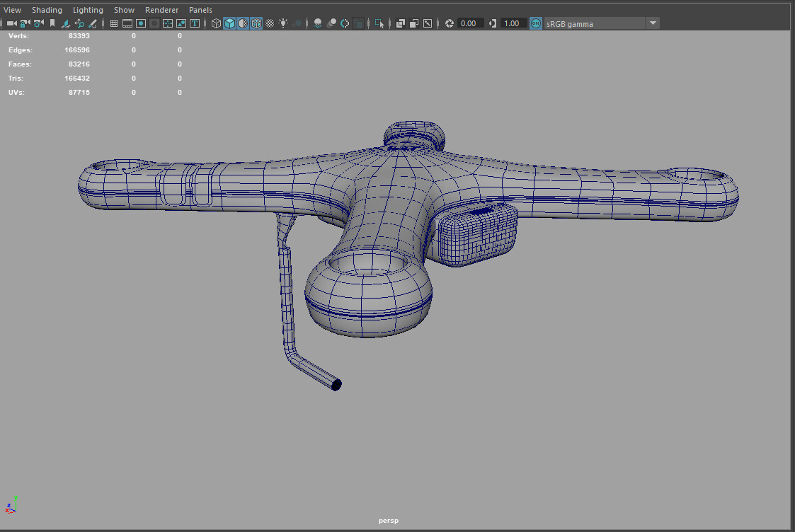Image resolution: width=795 pixels, height=532 pixels.
Task: Click the Gamma value field showing 1.00
Action: pyautogui.click(x=512, y=23)
